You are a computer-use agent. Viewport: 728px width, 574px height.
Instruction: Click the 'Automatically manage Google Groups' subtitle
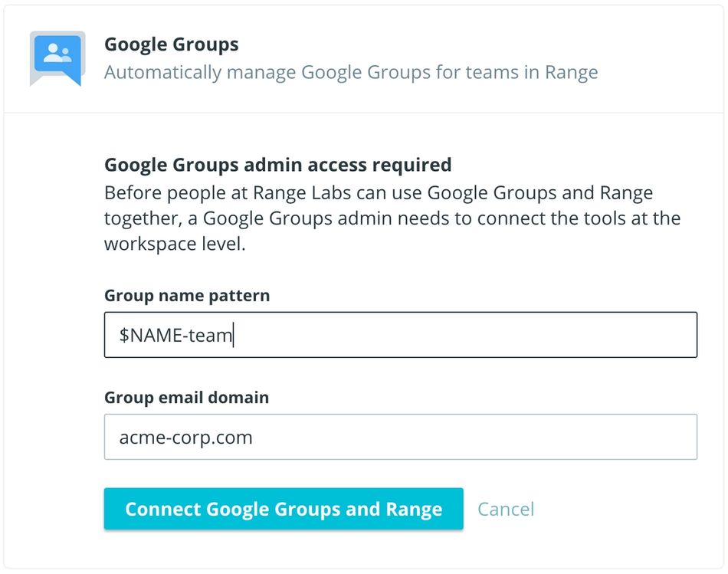point(350,73)
